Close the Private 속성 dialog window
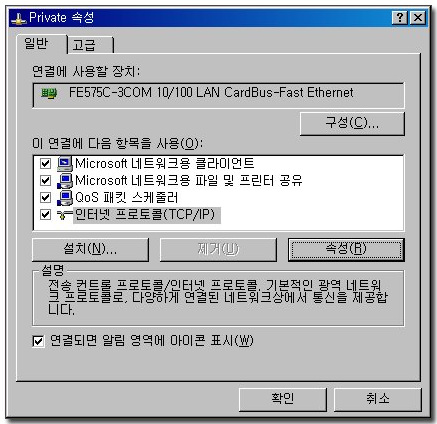This screenshot has width=437, height=424. [x=418, y=18]
